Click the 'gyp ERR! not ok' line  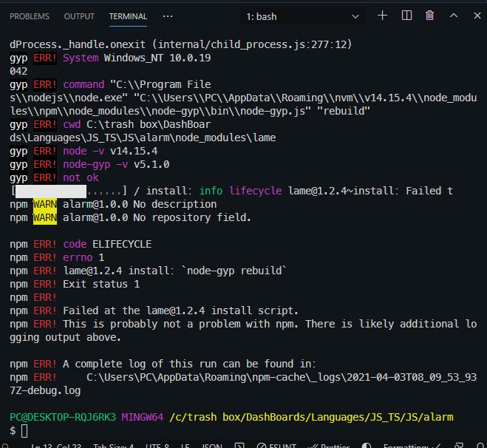pos(54,177)
